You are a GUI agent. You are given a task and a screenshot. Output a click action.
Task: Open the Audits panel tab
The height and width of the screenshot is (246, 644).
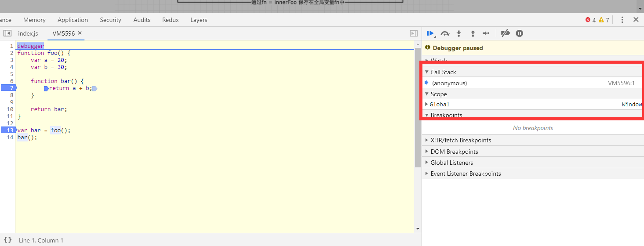pos(142,20)
